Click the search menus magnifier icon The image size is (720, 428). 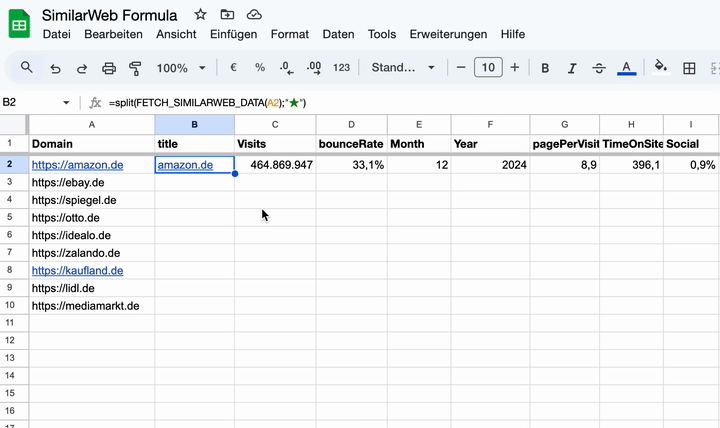pyautogui.click(x=27, y=68)
